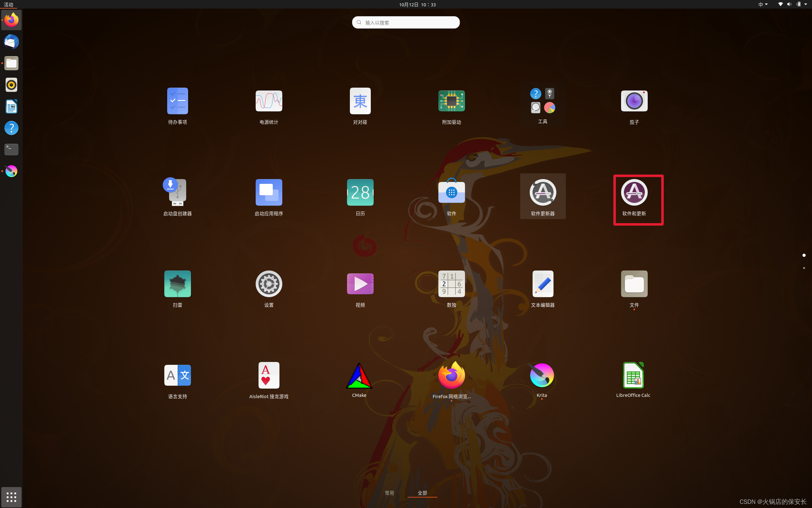Screen dimensions: 812x508
Task: Open the system status menu
Action: click(792, 4)
